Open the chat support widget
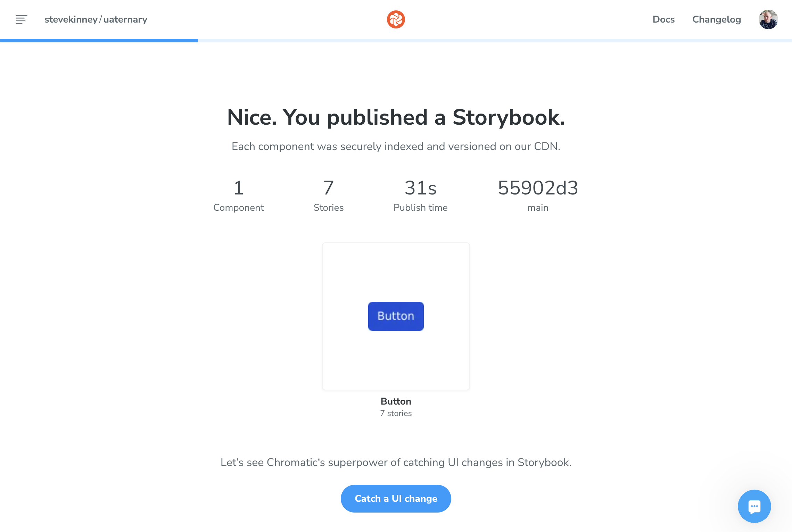The width and height of the screenshot is (792, 532). click(x=754, y=506)
